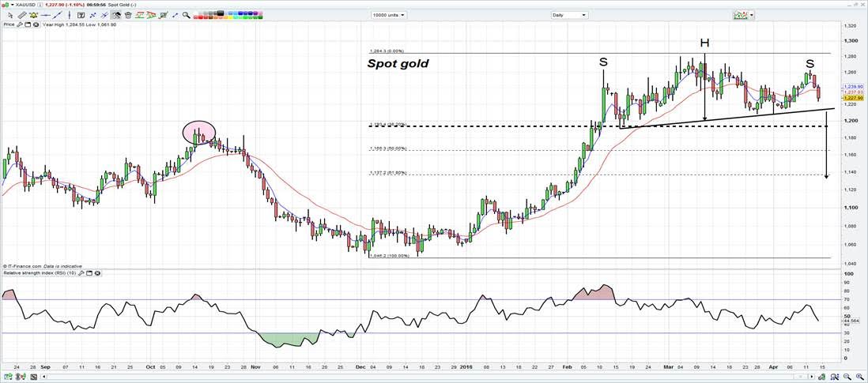This screenshot has width=868, height=383.
Task: Click the trash icon to delete drawings
Action: pyautogui.click(x=128, y=15)
